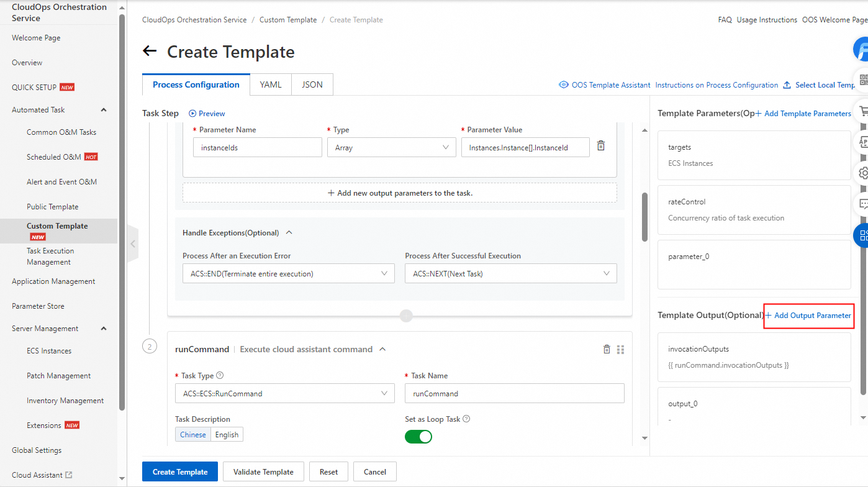This screenshot has width=868, height=487.
Task: Open Overview in sidebar
Action: (x=27, y=63)
